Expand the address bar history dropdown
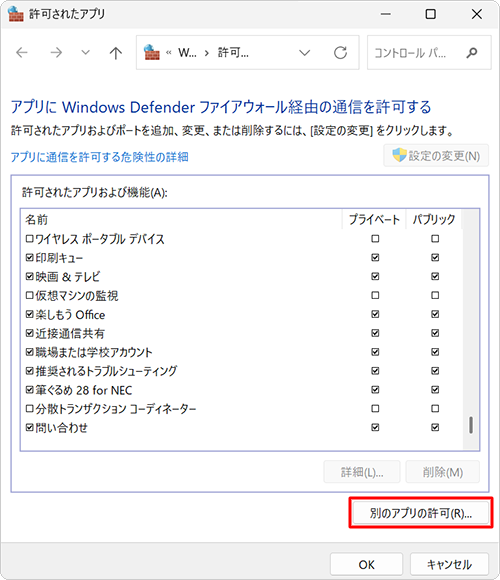Image resolution: width=500 pixels, height=580 pixels. (304, 53)
